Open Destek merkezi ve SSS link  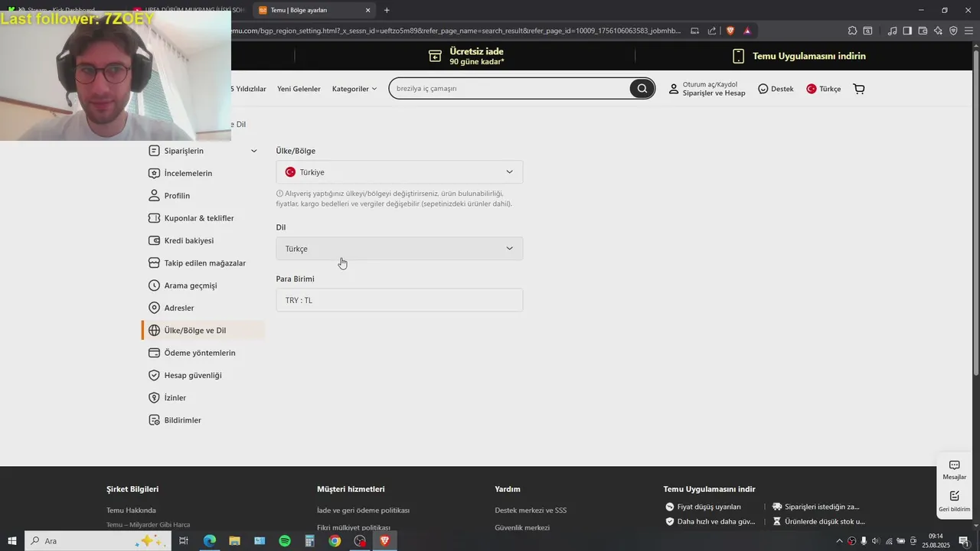click(531, 510)
